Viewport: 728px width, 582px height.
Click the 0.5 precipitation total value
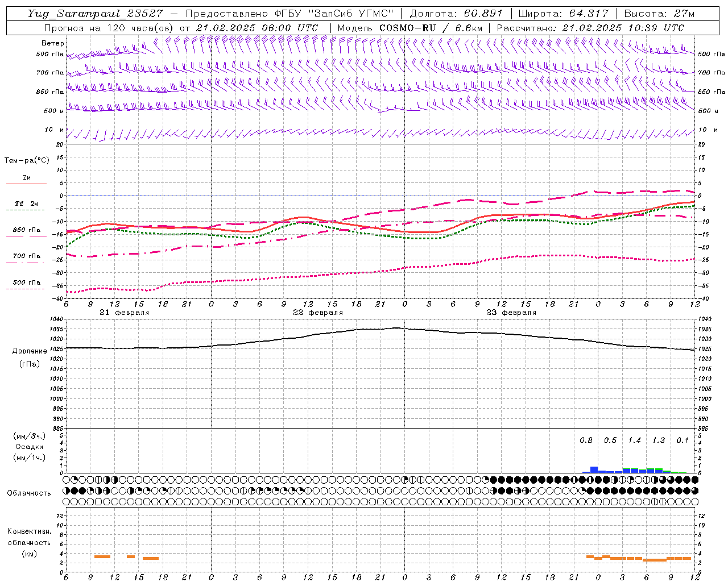pyautogui.click(x=610, y=440)
